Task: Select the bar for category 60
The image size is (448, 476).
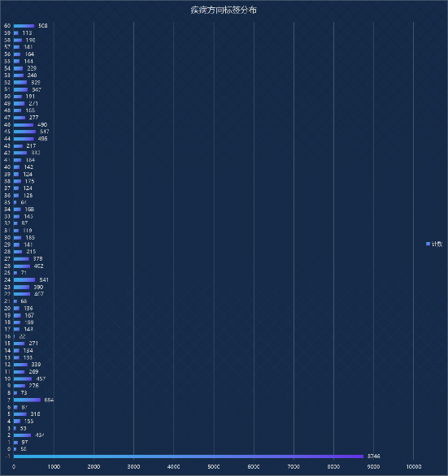Action: [x=24, y=26]
